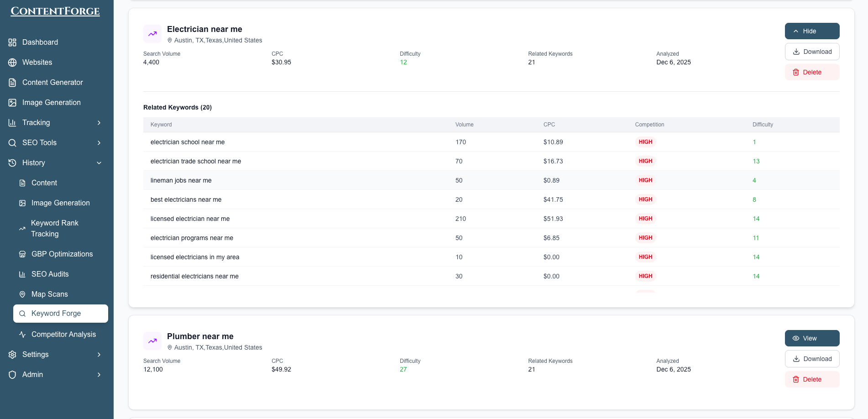The image size is (868, 419).
Task: Select the licensed electrician near me row
Action: pos(190,219)
